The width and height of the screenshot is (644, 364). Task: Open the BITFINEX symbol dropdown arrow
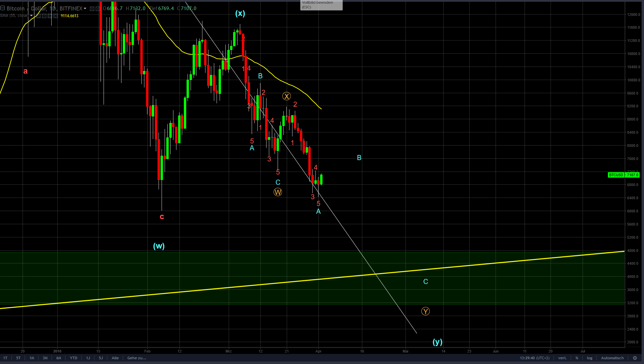85,8
